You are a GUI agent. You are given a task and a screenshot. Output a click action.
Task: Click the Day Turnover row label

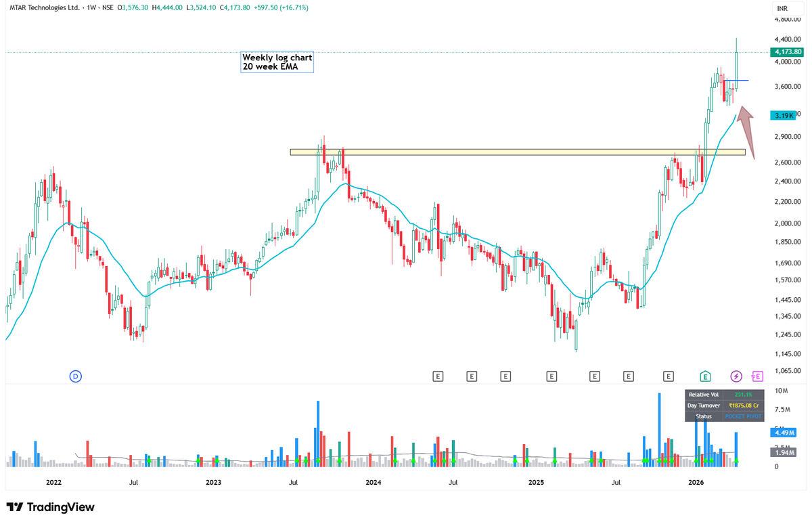704,406
